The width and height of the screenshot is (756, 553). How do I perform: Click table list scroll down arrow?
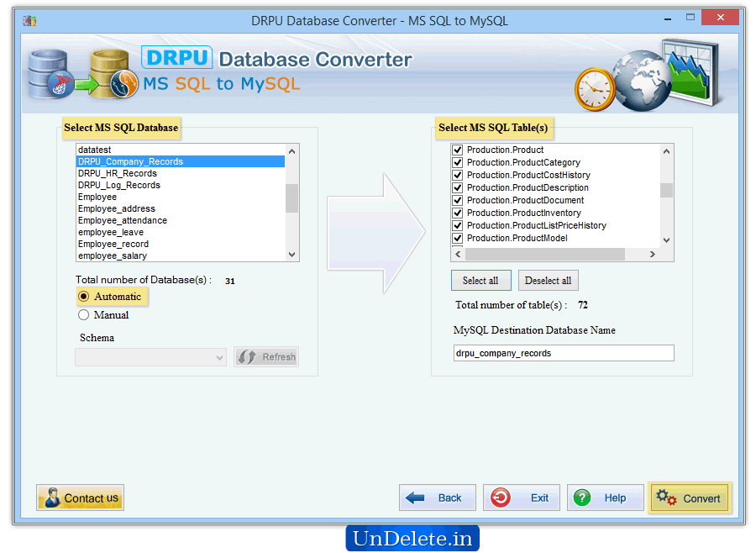(x=666, y=240)
